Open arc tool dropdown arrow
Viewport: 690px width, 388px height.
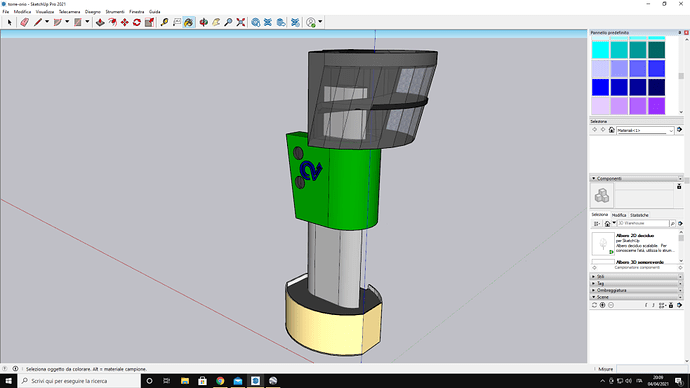[x=67, y=22]
